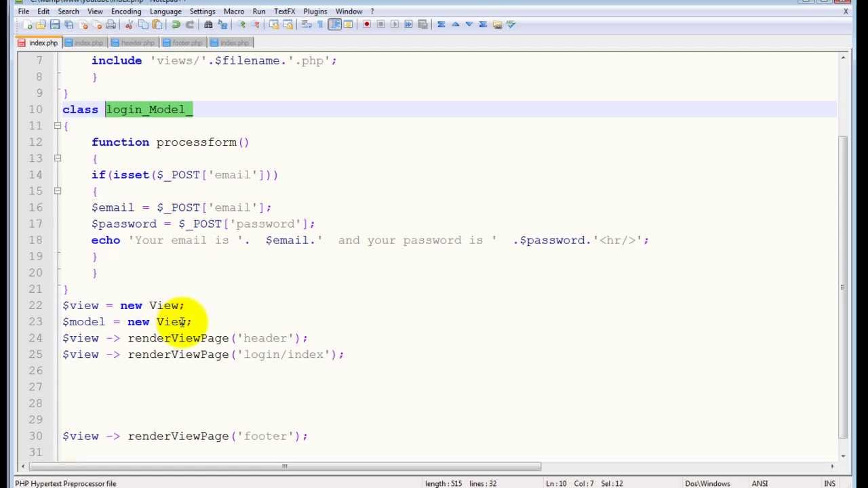Open Find with the binoculars icon

pyautogui.click(x=208, y=24)
